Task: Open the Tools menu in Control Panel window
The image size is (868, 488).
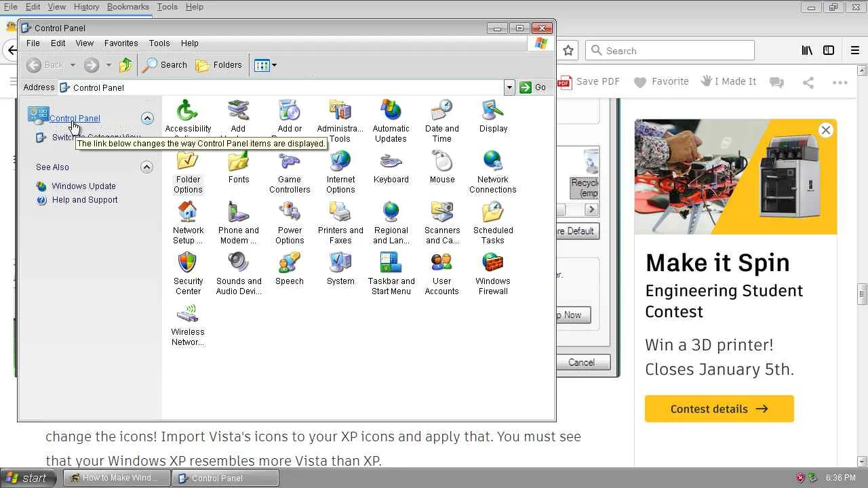Action: point(159,43)
